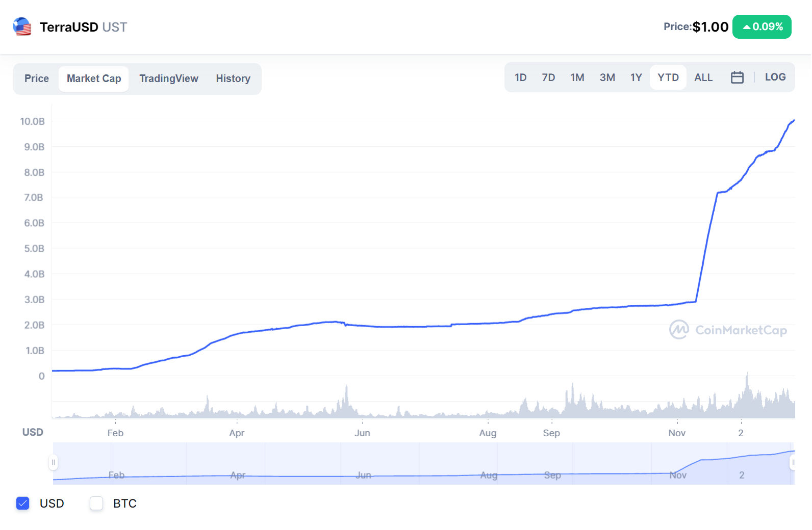
Task: Click the 1.0B axis label
Action: pos(35,351)
